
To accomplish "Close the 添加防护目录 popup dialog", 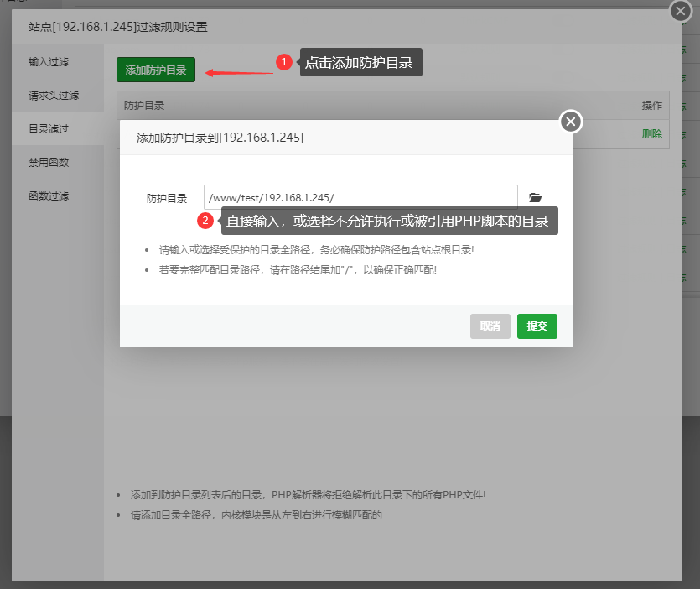I will pos(571,122).
